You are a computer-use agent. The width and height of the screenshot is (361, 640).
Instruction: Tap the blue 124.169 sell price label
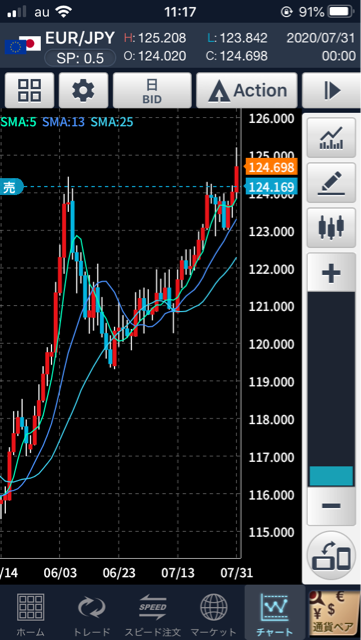pyautogui.click(x=270, y=187)
